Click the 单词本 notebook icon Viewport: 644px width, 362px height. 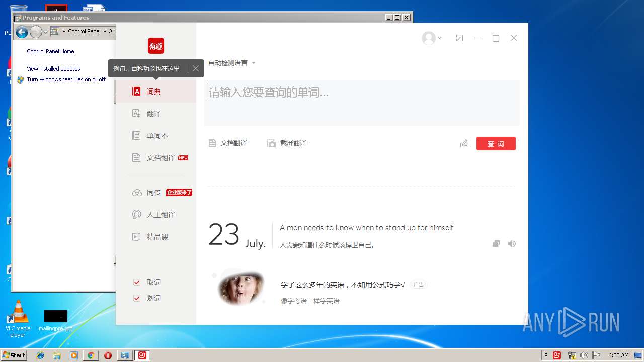[136, 136]
